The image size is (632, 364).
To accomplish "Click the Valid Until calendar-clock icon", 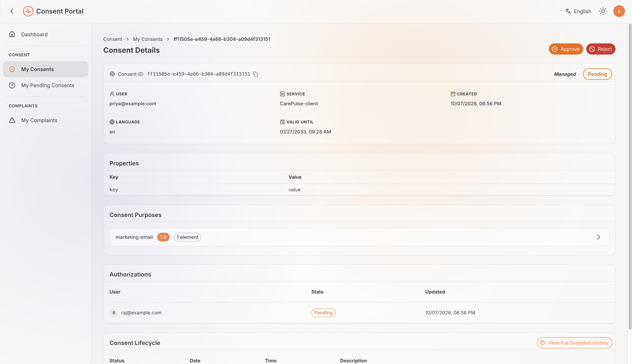I will point(282,122).
